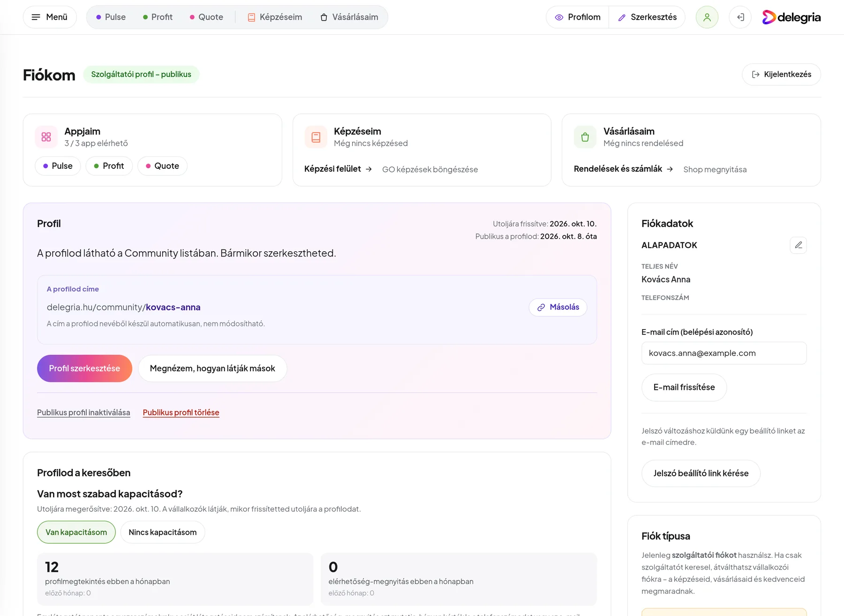Click the Profilom eye button
Image resolution: width=844 pixels, height=616 pixels.
coord(578,17)
